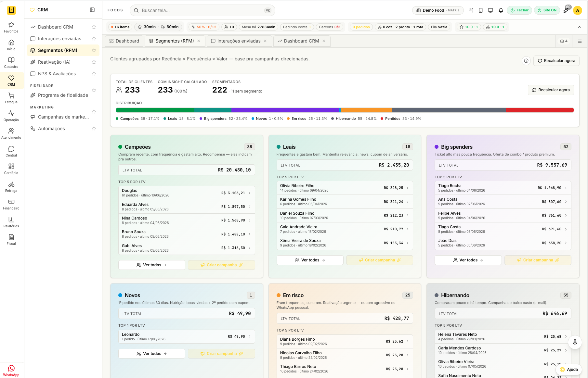588x378 pixels.
Task: Click the red Perdidos distribution bar segment
Action: coord(540,110)
